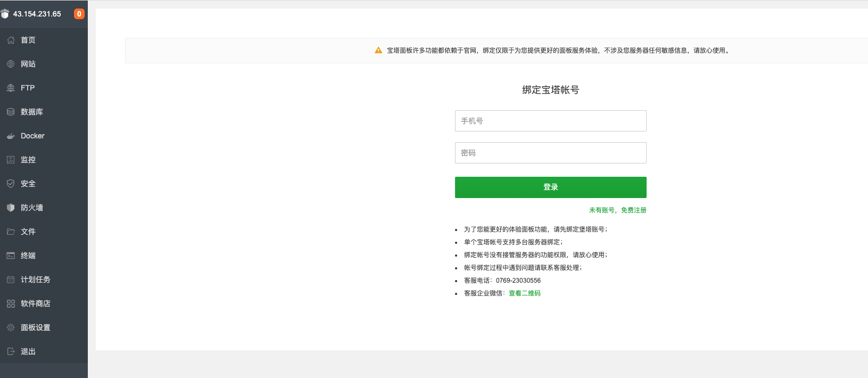Click the gear icon beside 面板设置
Viewport: 868px width, 378px height.
[11, 327]
